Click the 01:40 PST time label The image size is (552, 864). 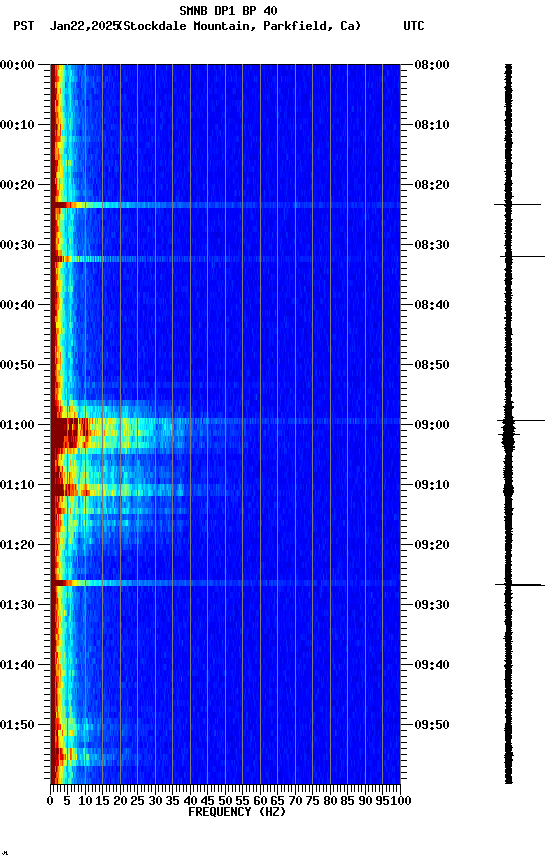pyautogui.click(x=17, y=666)
